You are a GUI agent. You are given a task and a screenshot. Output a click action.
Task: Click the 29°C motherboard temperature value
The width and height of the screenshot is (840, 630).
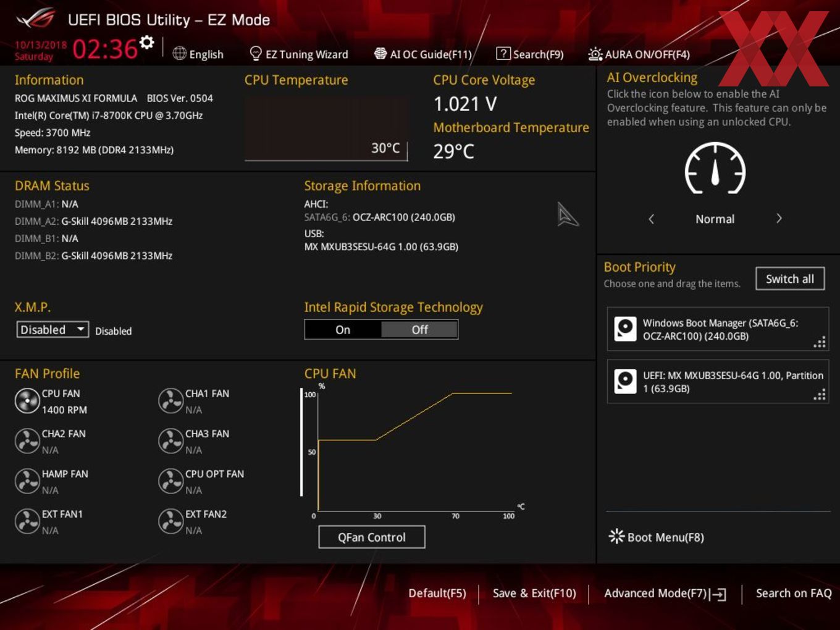tap(454, 151)
